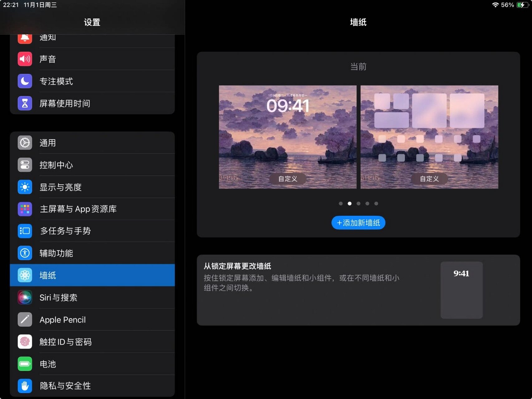The height and width of the screenshot is (399, 532).
Task: Select 主屏幕与 App 资源库
Action: tap(92, 209)
